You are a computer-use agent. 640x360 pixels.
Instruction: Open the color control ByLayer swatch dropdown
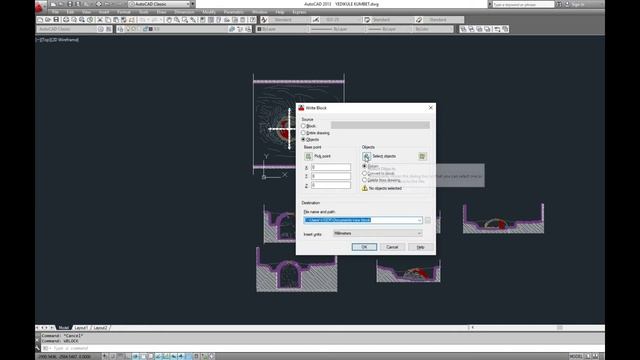282,29
